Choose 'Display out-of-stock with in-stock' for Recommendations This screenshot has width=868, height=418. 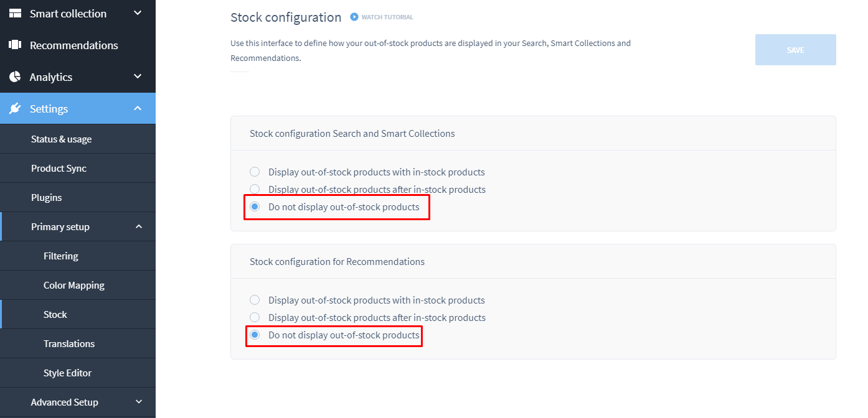coord(255,300)
